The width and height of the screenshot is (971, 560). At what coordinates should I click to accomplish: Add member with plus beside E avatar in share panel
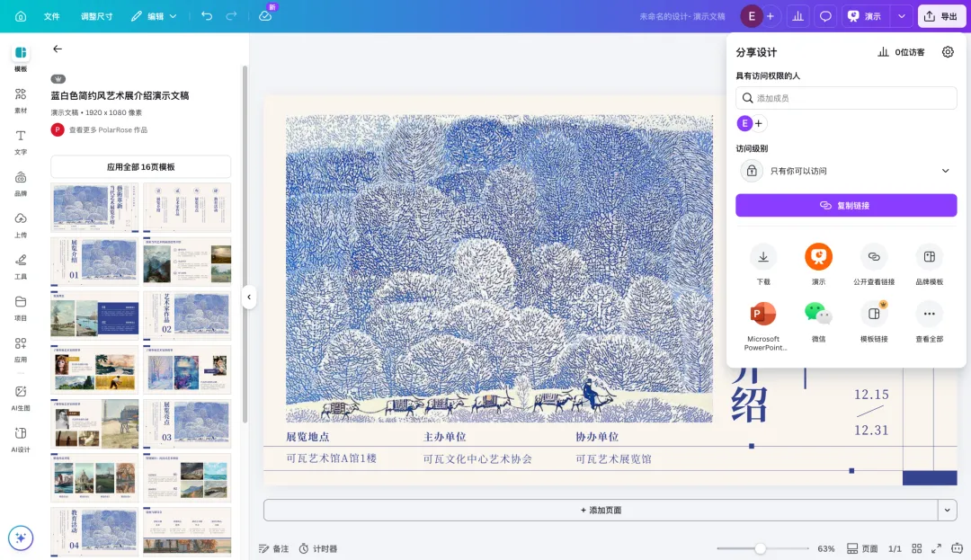[x=759, y=123]
